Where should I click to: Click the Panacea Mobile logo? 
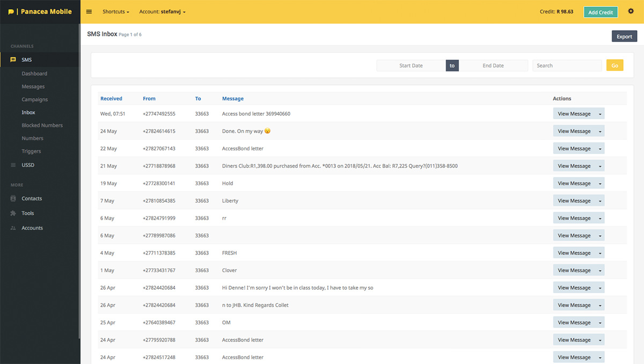(40, 12)
